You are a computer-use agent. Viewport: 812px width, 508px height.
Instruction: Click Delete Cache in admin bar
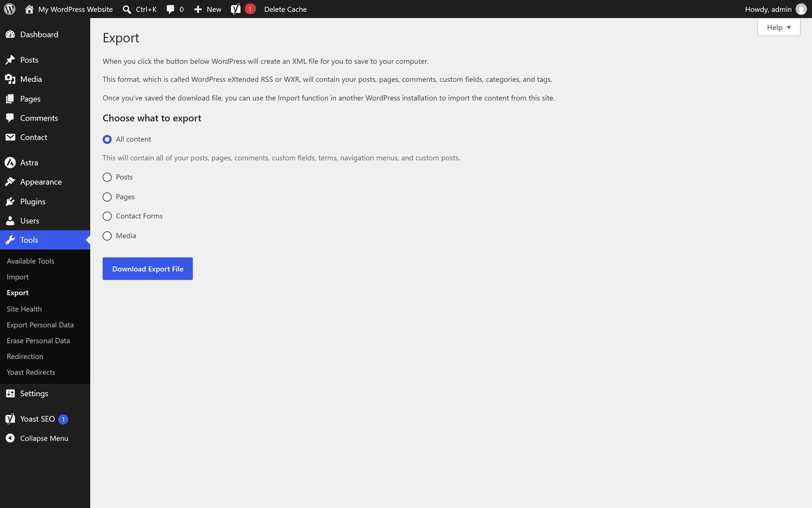click(x=285, y=9)
